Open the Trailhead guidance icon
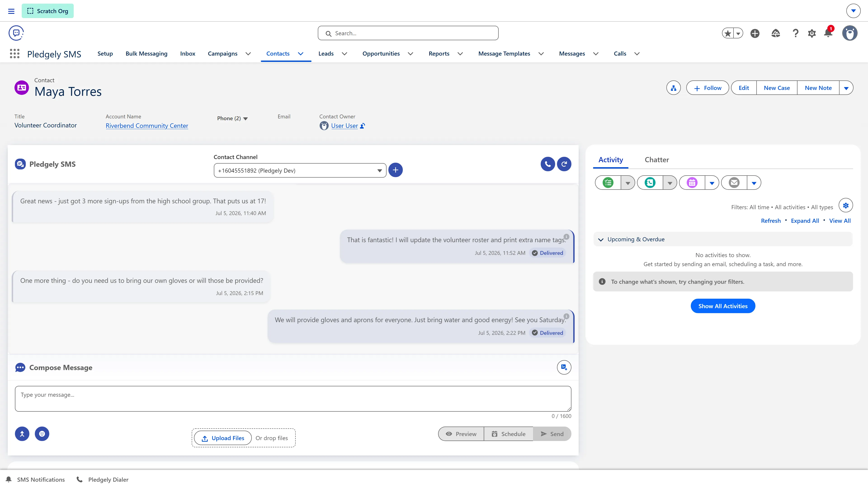The height and width of the screenshot is (488, 868). (x=776, y=33)
